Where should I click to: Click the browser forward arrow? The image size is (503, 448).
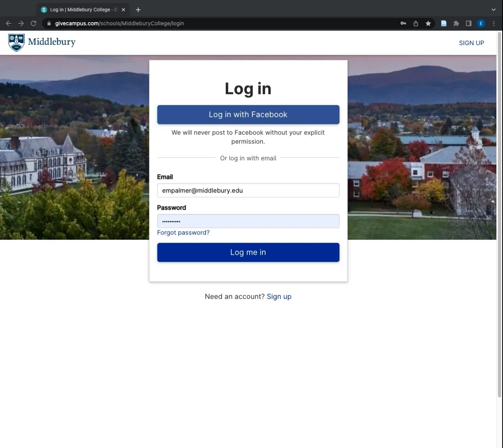21,23
